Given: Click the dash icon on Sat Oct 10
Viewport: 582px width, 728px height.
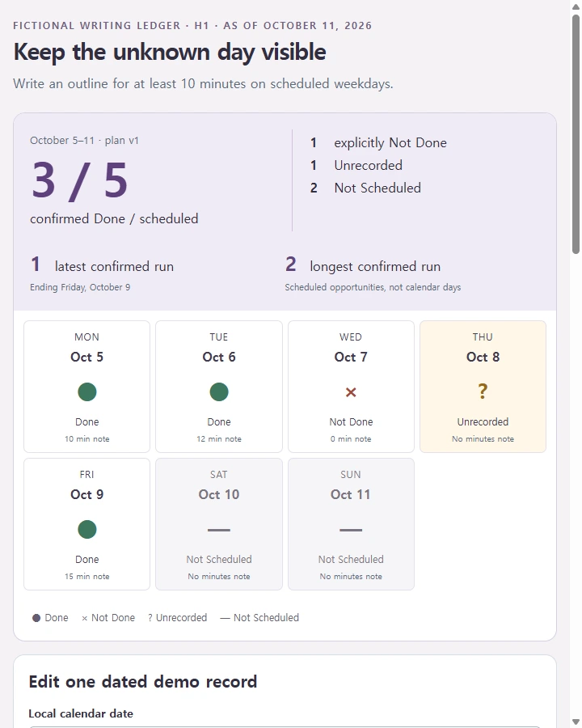Looking at the screenshot, I should pyautogui.click(x=218, y=530).
